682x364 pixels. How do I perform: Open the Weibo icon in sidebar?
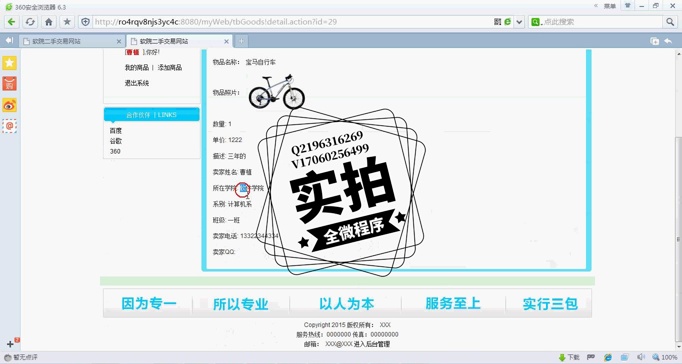(10, 105)
